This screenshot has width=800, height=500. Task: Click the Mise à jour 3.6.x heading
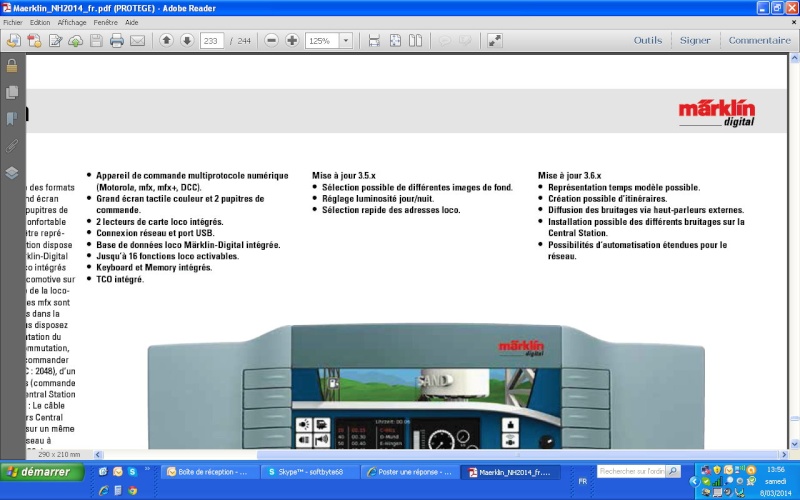pyautogui.click(x=569, y=176)
